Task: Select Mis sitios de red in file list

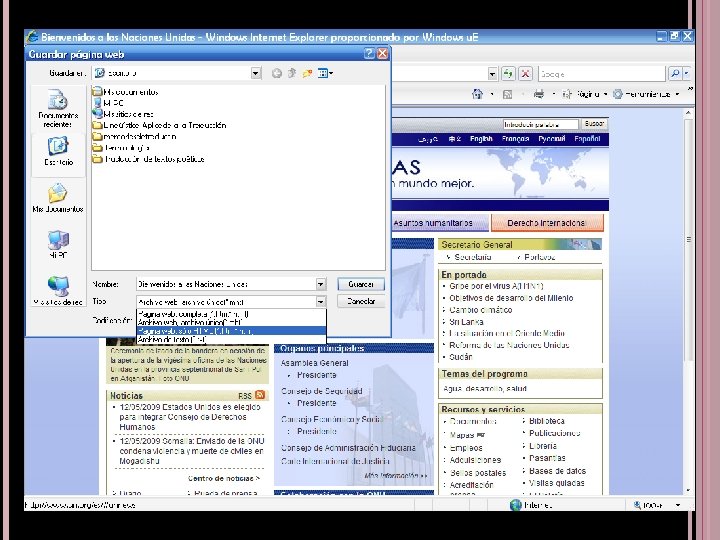Action: 123,114
